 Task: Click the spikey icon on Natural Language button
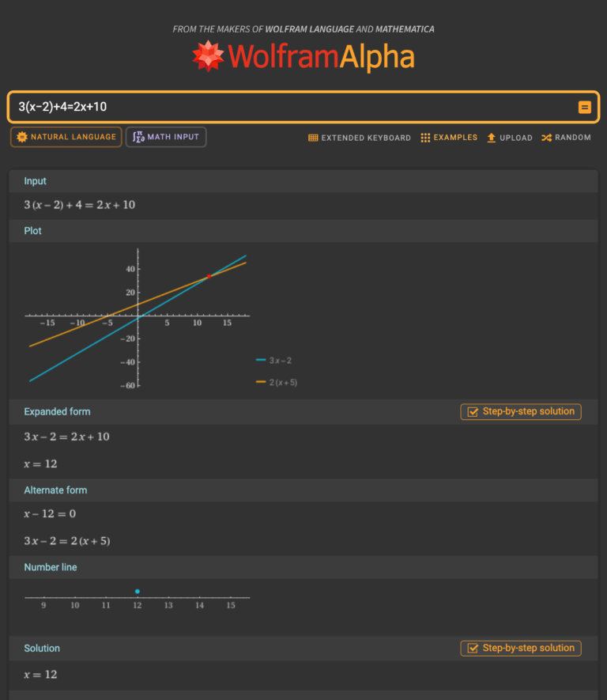pos(22,137)
